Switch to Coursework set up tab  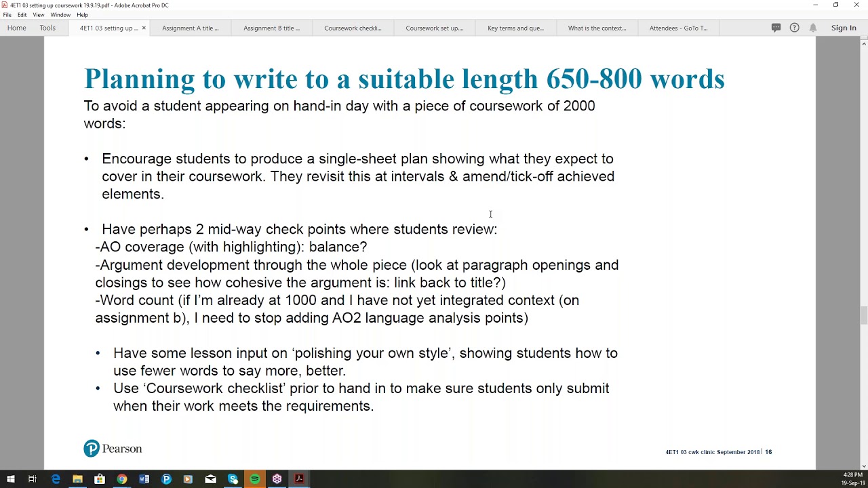[x=434, y=28]
